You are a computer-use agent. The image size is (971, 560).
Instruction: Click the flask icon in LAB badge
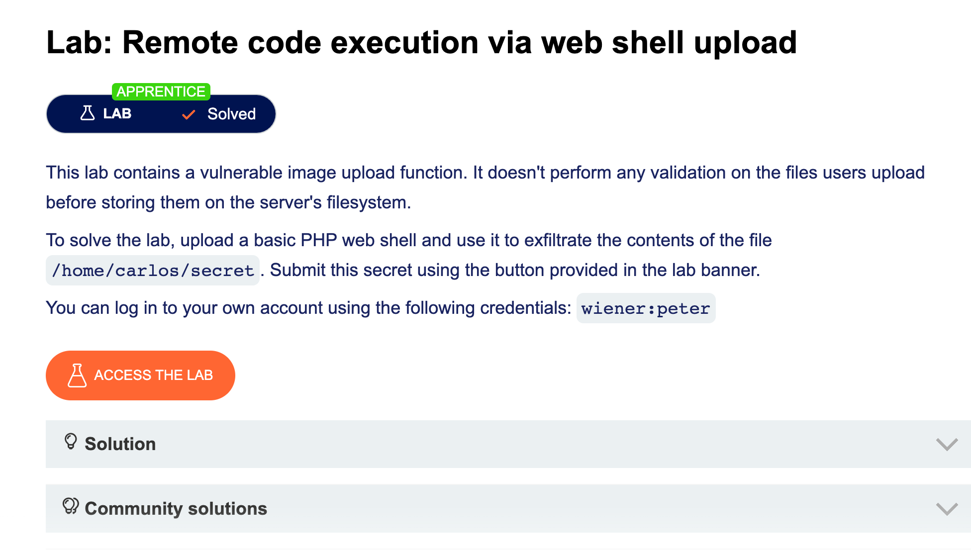point(88,113)
